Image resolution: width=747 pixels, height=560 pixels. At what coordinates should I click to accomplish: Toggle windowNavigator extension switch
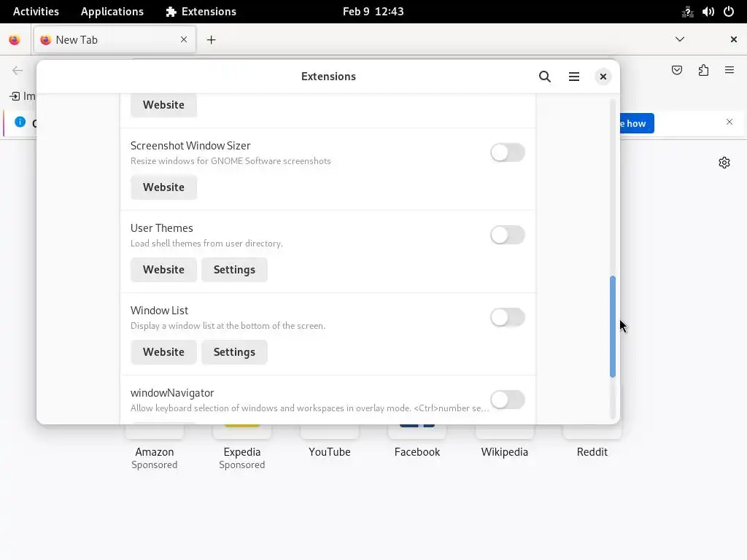[508, 400]
